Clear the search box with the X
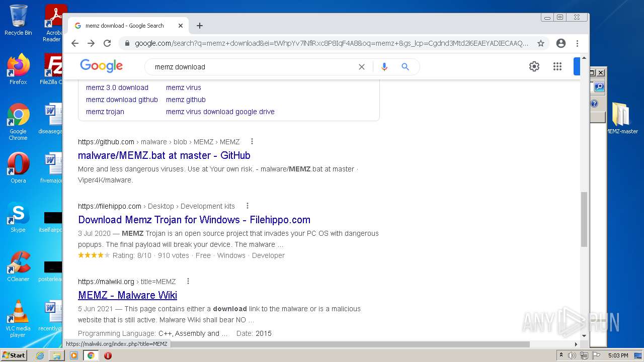Viewport: 644px width, 362px height. [x=361, y=67]
